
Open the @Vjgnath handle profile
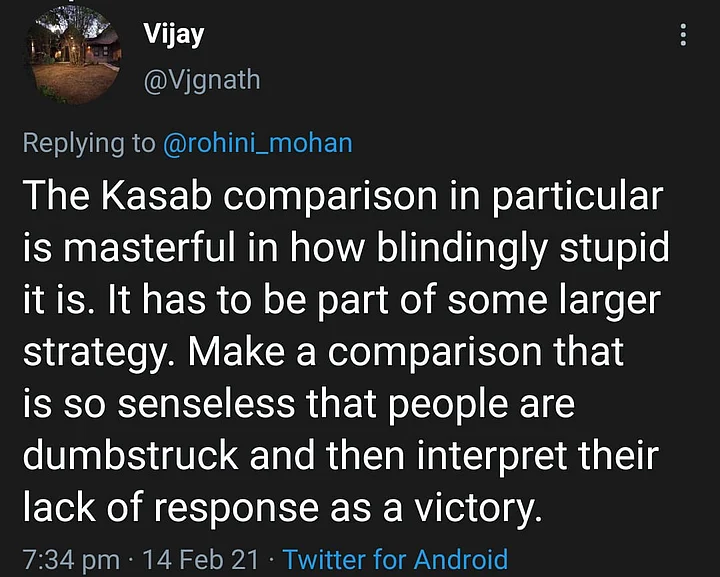click(202, 80)
